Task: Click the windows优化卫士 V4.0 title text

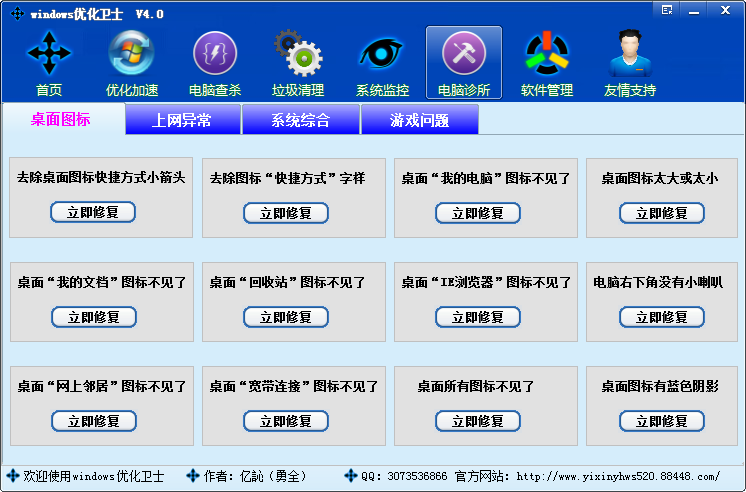Action: pyautogui.click(x=97, y=14)
